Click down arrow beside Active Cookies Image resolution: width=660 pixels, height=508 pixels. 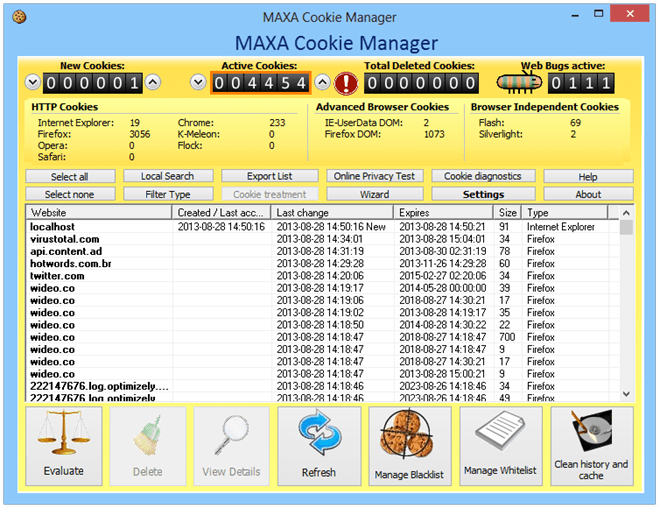point(198,82)
